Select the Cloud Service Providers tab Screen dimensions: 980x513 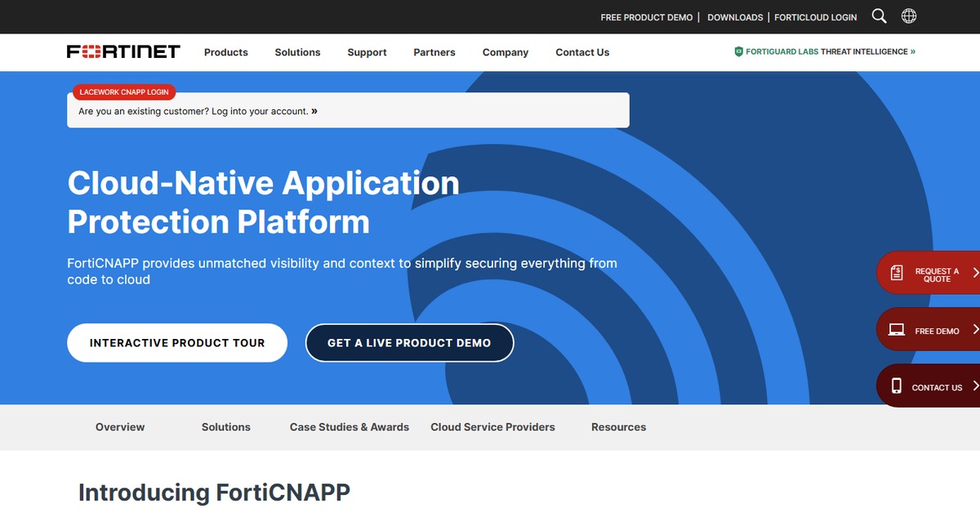pyautogui.click(x=492, y=427)
